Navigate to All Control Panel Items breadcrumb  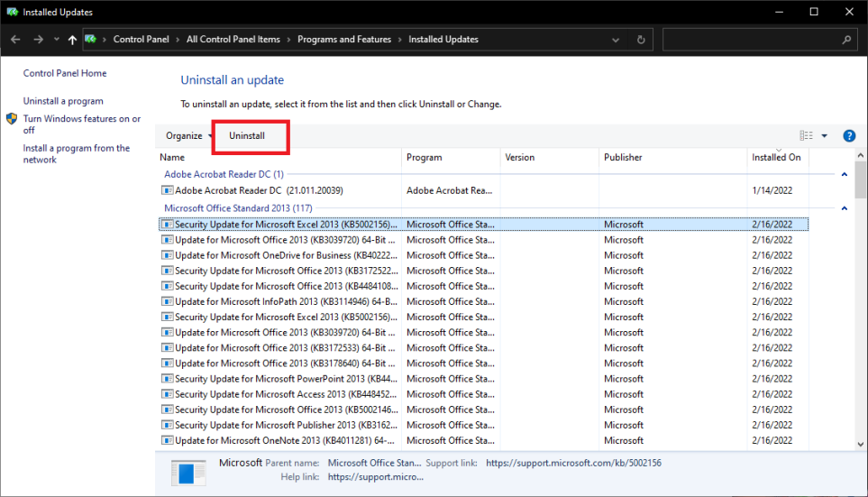[x=233, y=40]
